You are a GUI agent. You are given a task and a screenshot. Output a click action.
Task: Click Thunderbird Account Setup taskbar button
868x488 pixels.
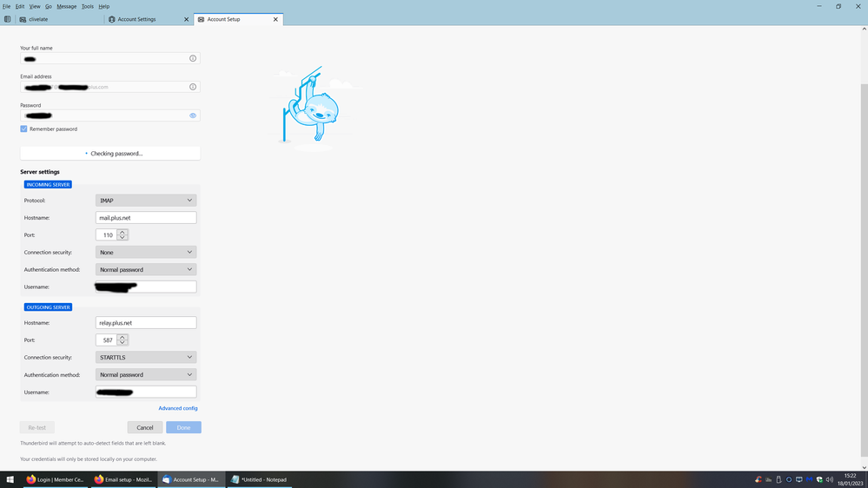tap(191, 479)
